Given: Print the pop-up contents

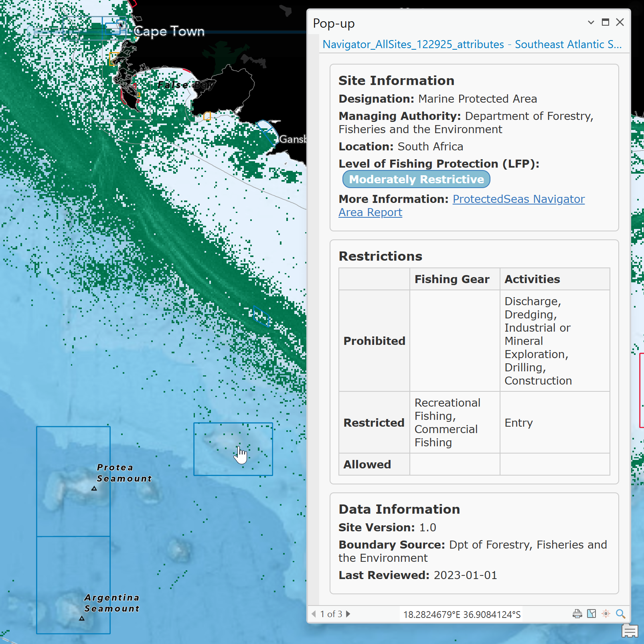Looking at the screenshot, I should (x=577, y=614).
